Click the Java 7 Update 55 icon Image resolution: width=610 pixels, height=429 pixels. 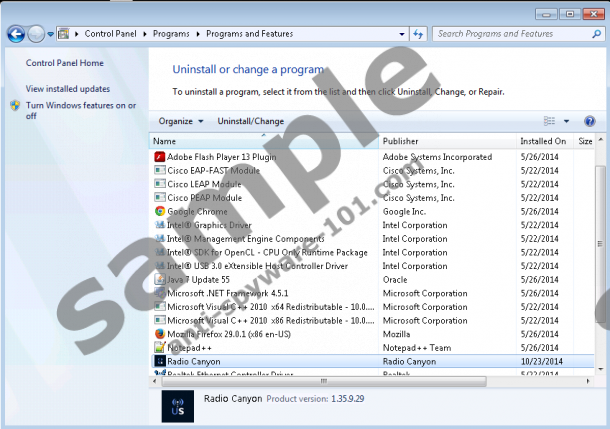click(159, 280)
